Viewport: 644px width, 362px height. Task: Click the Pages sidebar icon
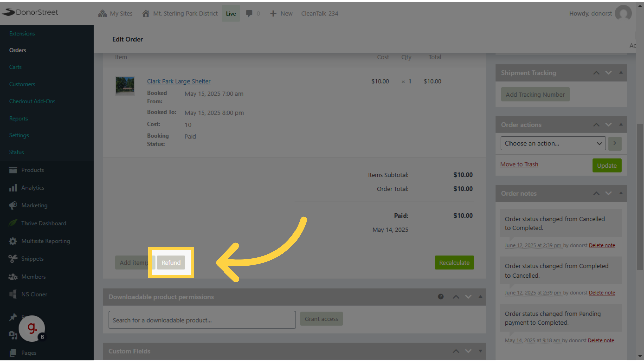coord(13,353)
